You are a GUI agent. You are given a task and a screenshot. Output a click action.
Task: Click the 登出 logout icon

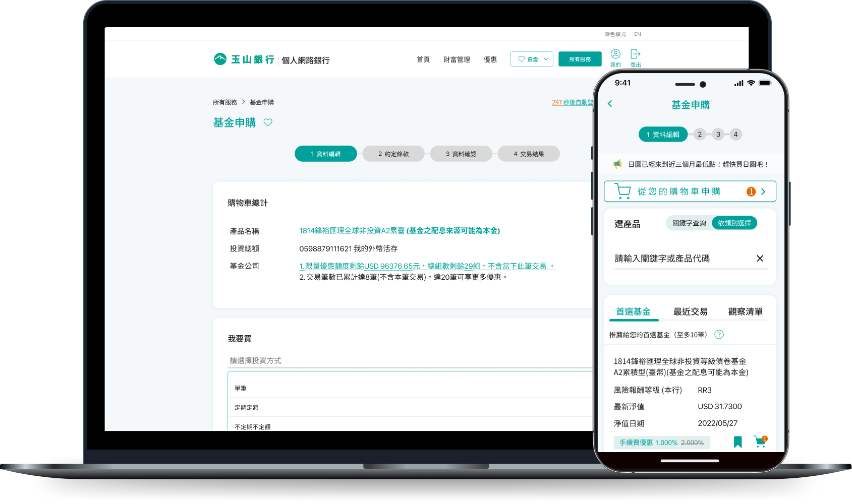click(x=636, y=54)
